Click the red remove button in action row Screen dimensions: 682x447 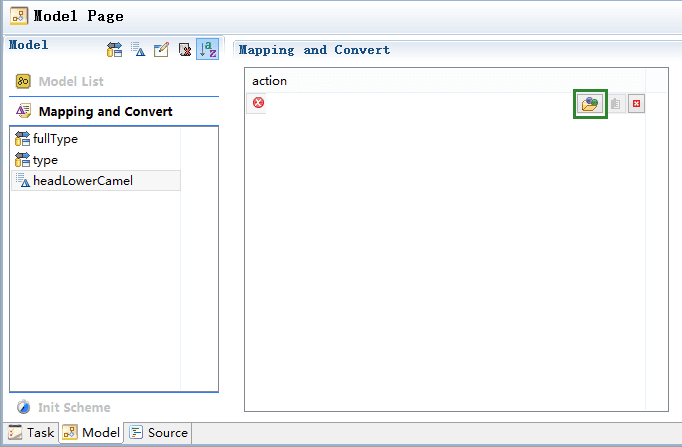tap(636, 103)
